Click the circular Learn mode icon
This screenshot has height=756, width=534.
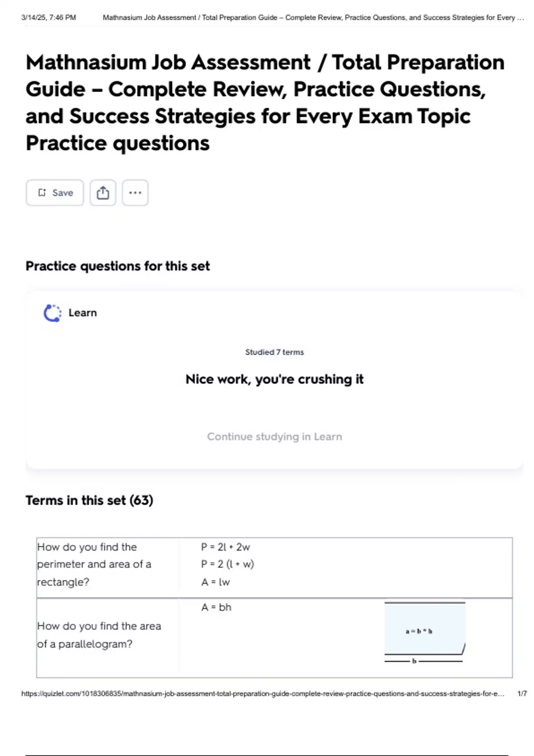pos(53,313)
